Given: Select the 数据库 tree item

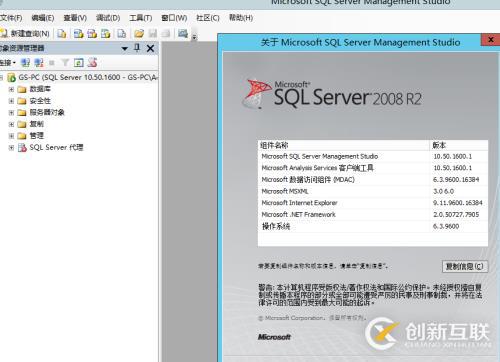Looking at the screenshot, I should pos(40,89).
